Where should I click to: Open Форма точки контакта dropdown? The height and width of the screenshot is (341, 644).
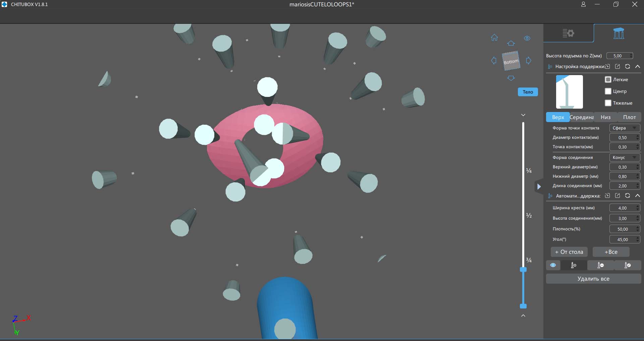point(624,128)
